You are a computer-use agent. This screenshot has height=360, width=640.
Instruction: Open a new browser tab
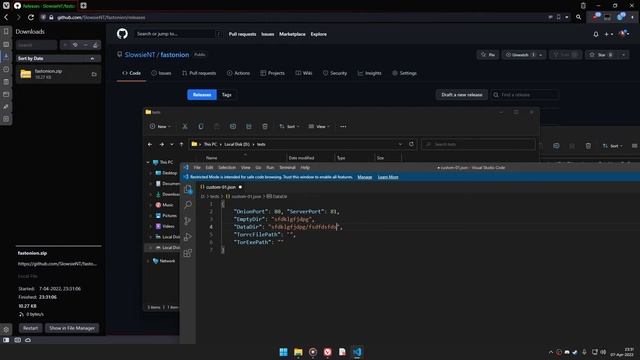(x=83, y=5)
